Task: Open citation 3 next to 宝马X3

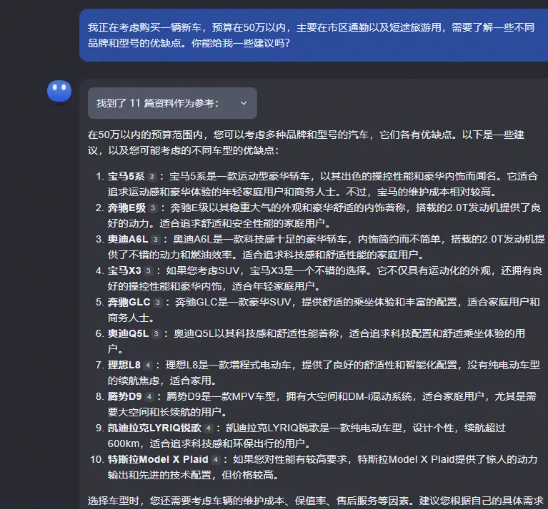Action: [x=149, y=271]
